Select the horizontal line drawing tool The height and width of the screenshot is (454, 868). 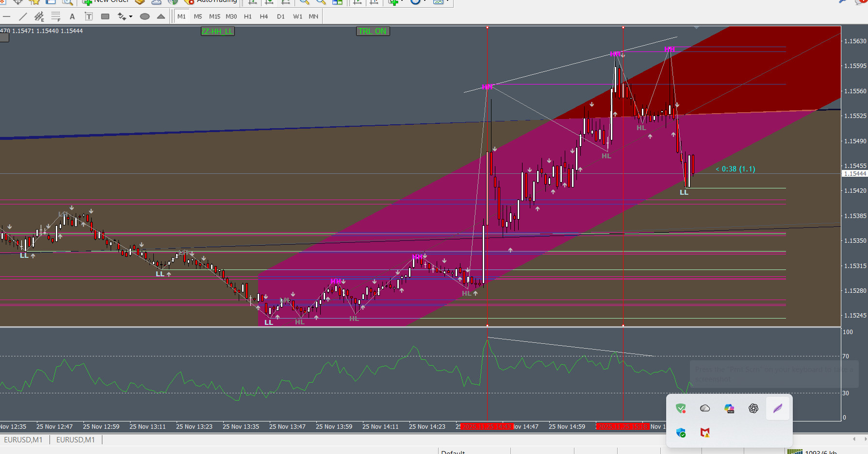(7, 17)
